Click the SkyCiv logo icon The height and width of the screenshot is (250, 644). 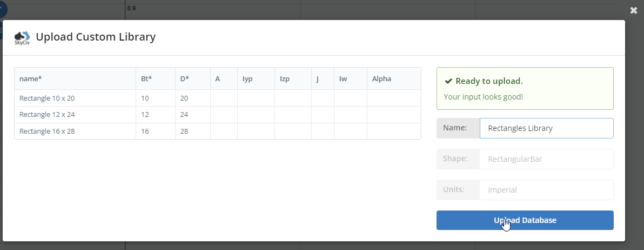[x=22, y=37]
